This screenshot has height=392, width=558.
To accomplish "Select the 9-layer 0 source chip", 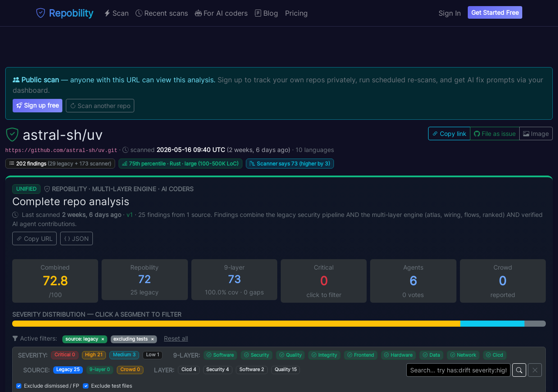I will (100, 370).
